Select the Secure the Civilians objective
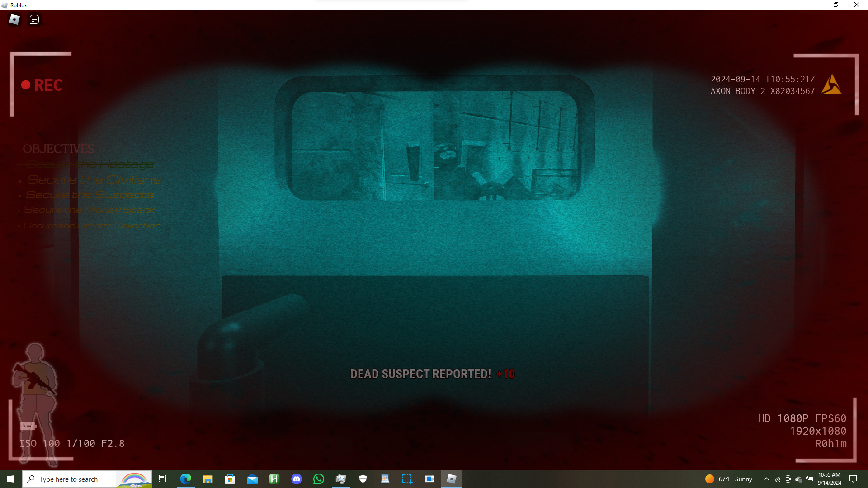868x488 pixels. [94, 180]
